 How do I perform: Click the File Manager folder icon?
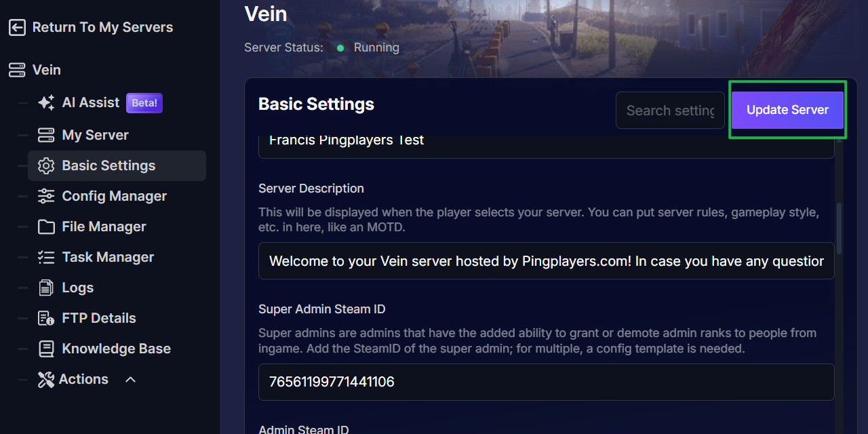coord(46,227)
